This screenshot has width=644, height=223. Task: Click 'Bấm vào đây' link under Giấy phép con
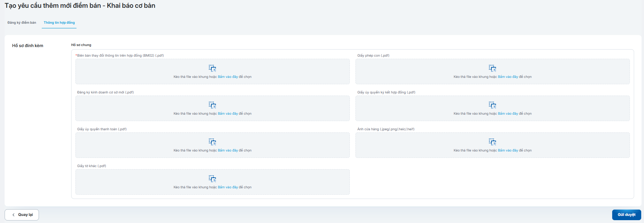click(508, 77)
